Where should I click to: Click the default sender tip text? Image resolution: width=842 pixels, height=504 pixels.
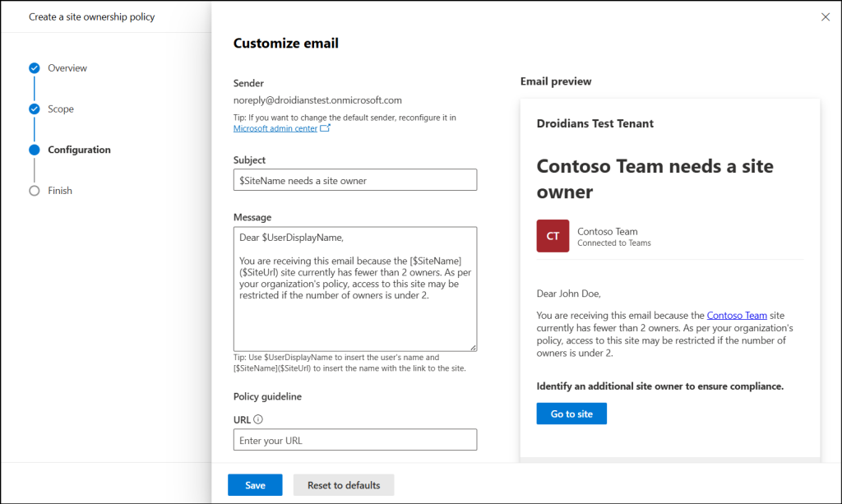click(345, 118)
